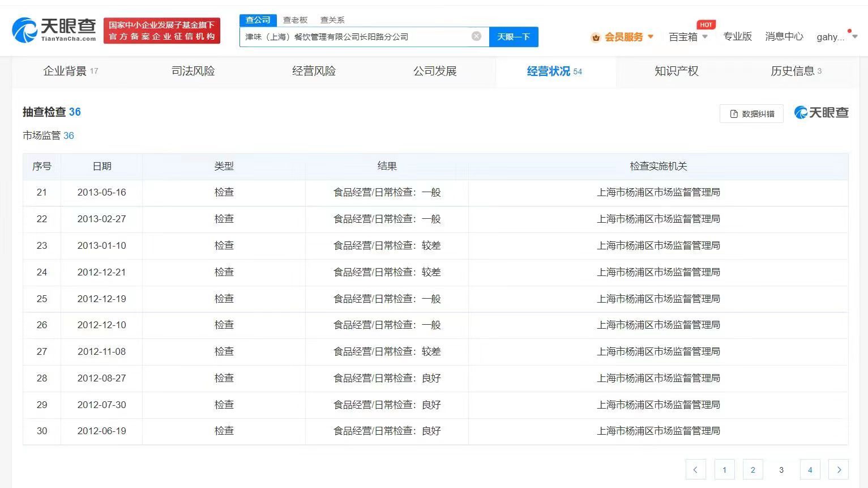This screenshot has width=868, height=488.
Task: Click the crown icon beside 会员服务
Action: pos(596,37)
